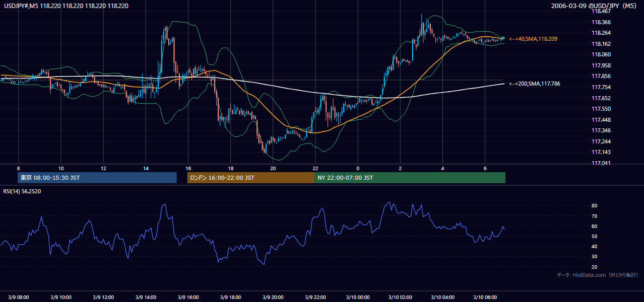The width and height of the screenshot is (644, 302).
Task: Click the RSI(14) 56.2520 indicator label
Action: (22, 191)
